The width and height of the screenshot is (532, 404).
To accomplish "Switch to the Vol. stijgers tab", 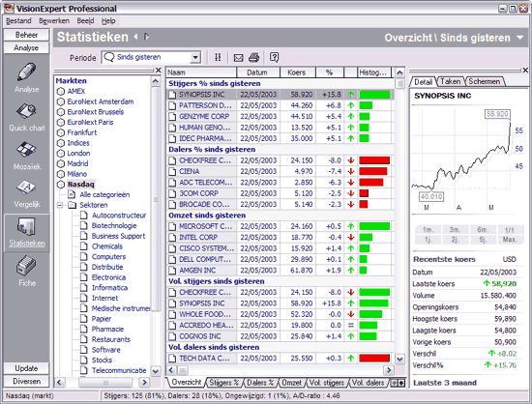I will [326, 383].
